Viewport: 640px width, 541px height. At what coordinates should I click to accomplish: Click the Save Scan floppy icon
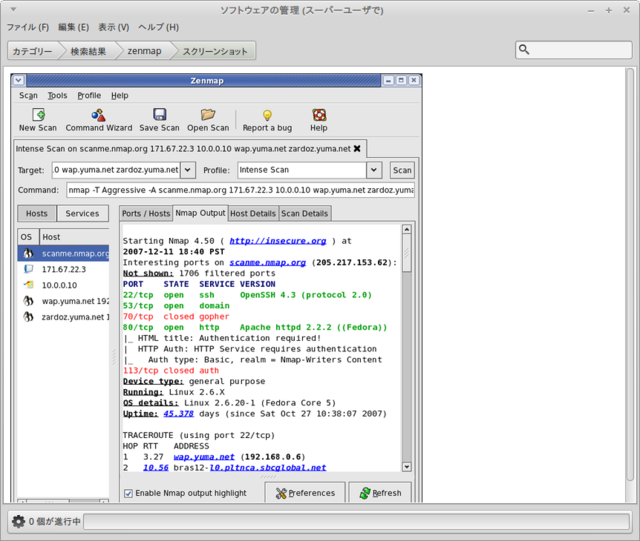click(x=159, y=115)
